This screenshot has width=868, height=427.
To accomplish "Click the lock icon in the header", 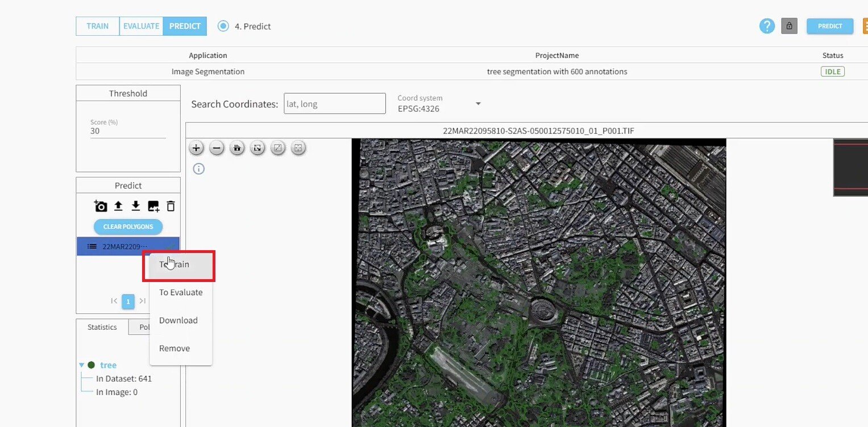I will [x=789, y=26].
